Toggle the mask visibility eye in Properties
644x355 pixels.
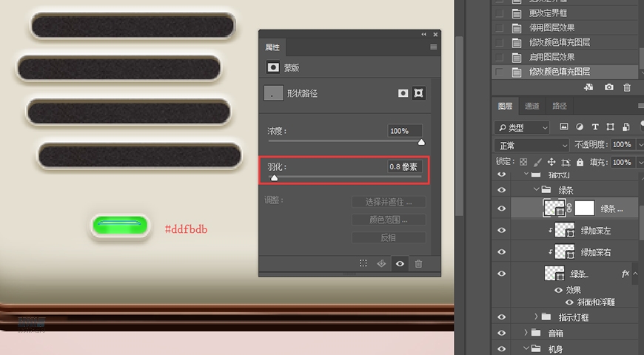point(400,263)
